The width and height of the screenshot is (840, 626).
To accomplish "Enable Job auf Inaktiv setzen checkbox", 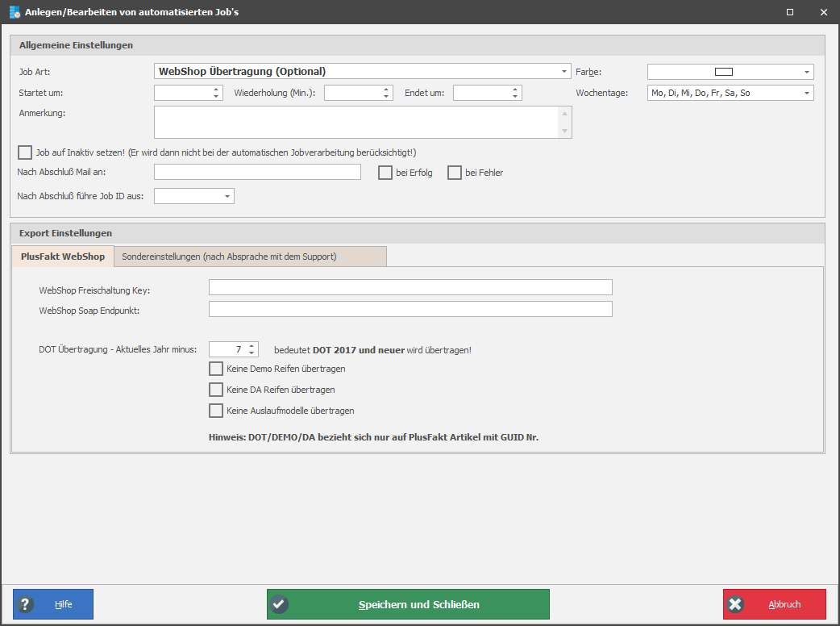I will click(25, 152).
